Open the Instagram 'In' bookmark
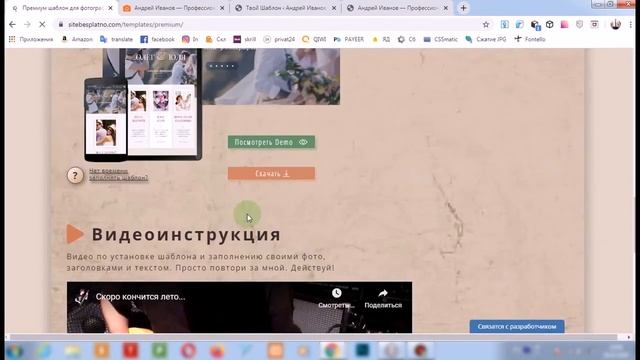 (190, 39)
